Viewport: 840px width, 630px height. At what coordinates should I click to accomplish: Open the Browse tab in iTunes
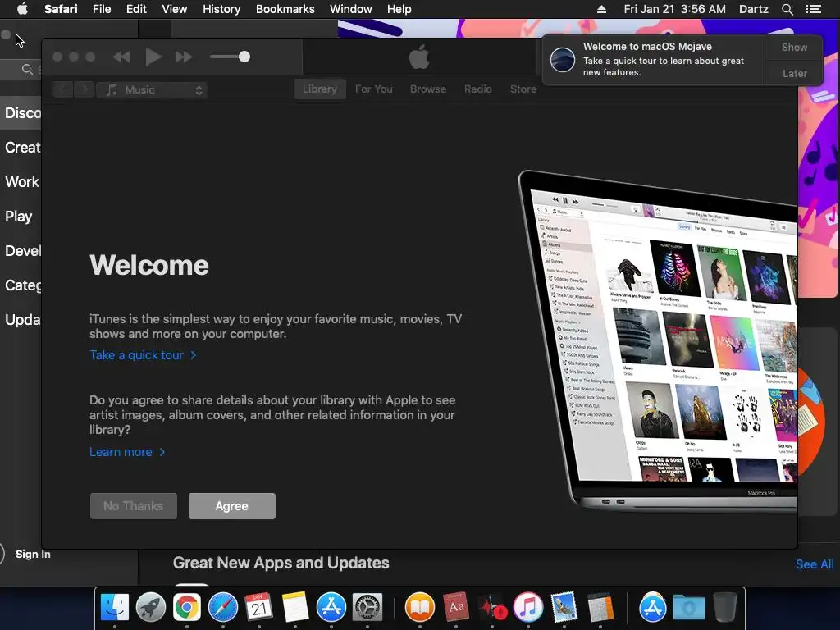click(x=428, y=89)
